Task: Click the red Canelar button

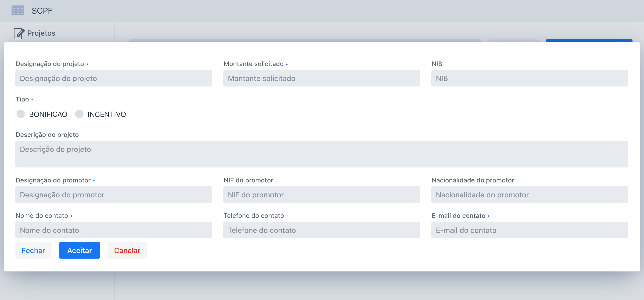Action: pos(127,250)
